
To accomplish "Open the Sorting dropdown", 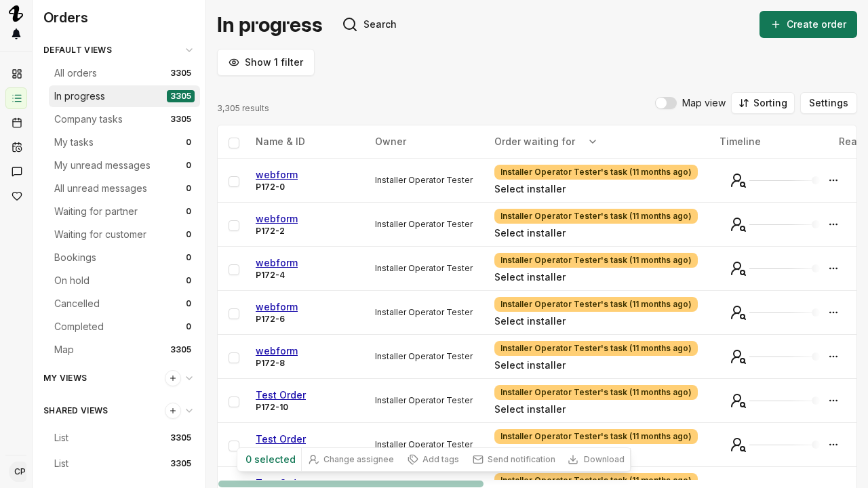I will pos(763,103).
